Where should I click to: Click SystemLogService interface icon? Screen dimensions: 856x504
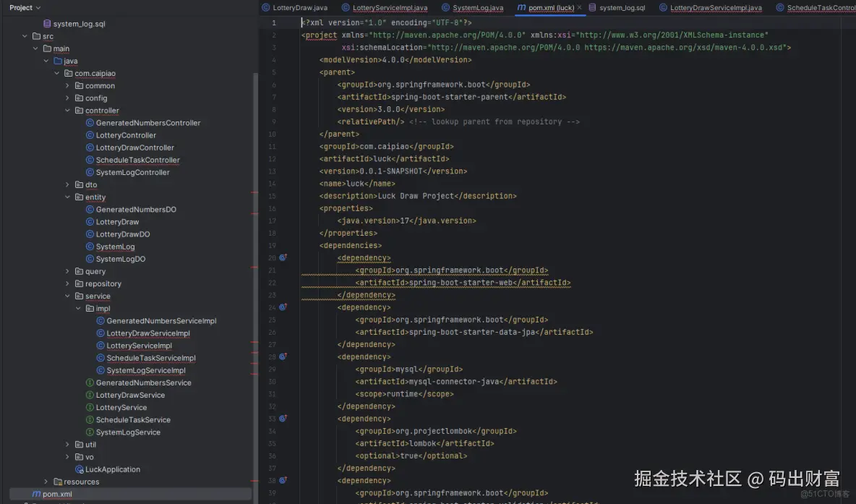(x=90, y=432)
